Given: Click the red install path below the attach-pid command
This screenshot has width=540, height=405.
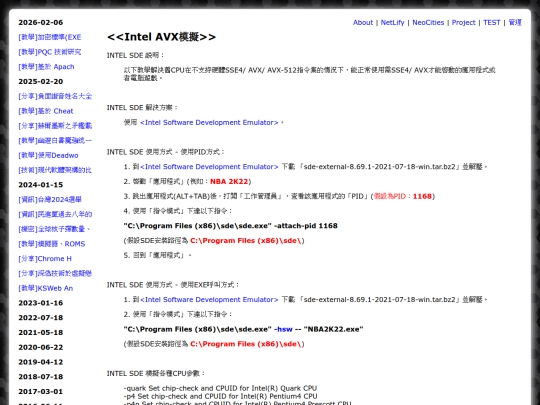Looking at the screenshot, I should (x=246, y=241).
